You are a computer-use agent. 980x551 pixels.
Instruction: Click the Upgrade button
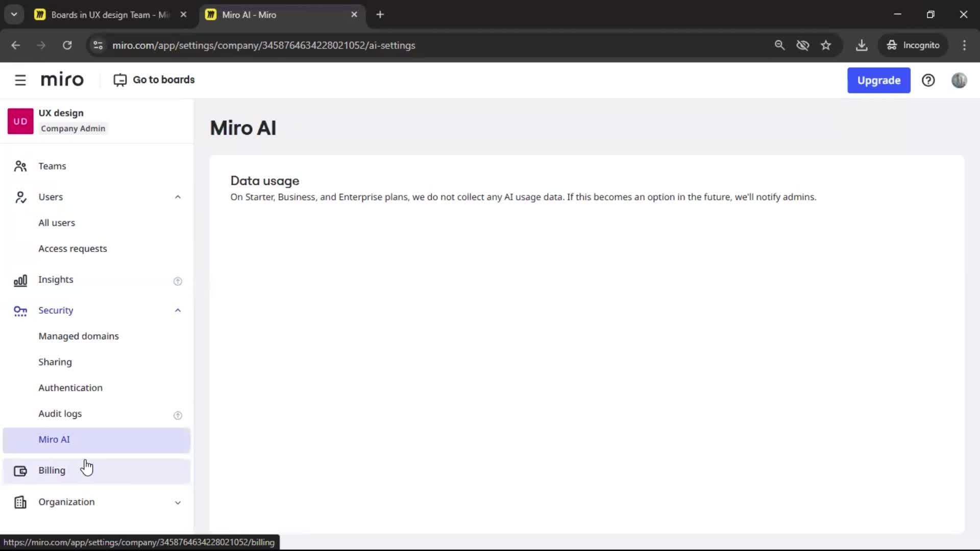[878, 80]
